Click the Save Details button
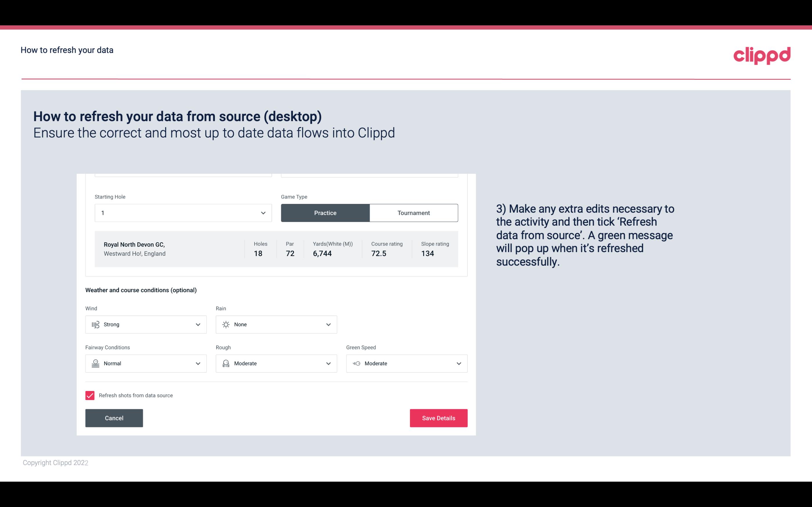 point(438,418)
